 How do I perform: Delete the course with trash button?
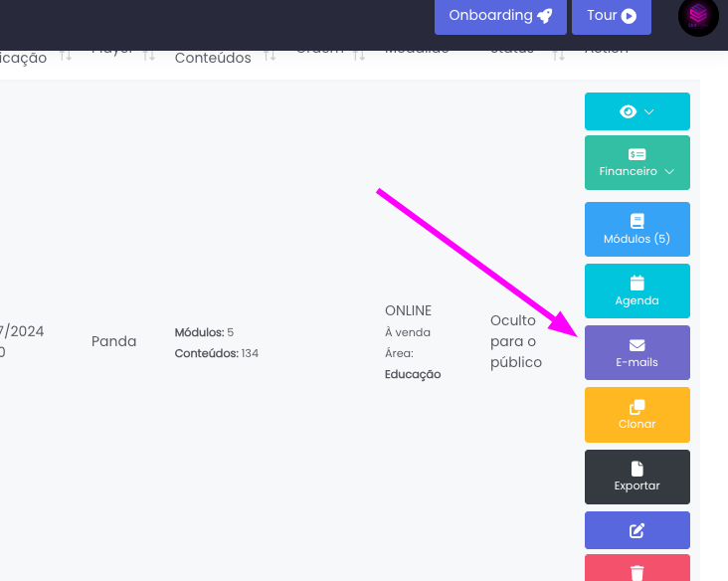click(637, 570)
